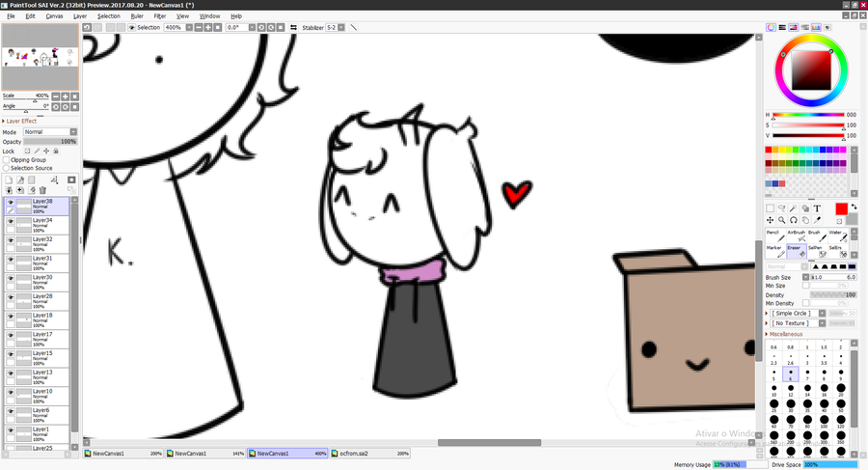Choose the SelErs tool
This screenshot has height=470, width=868.
click(837, 251)
